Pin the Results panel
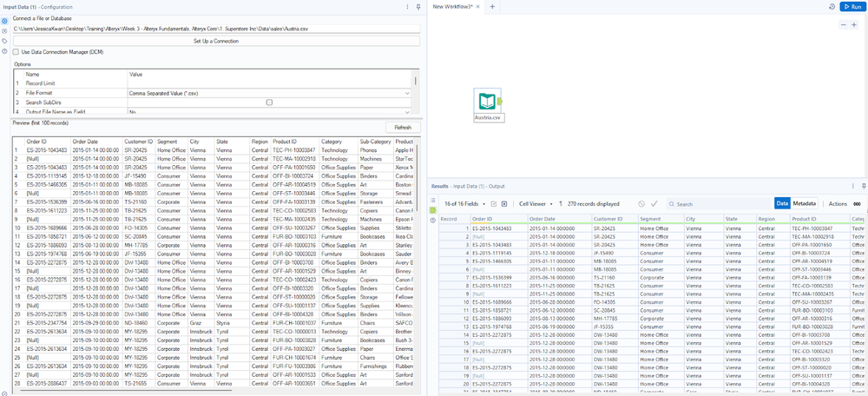868x396 pixels. tap(863, 186)
